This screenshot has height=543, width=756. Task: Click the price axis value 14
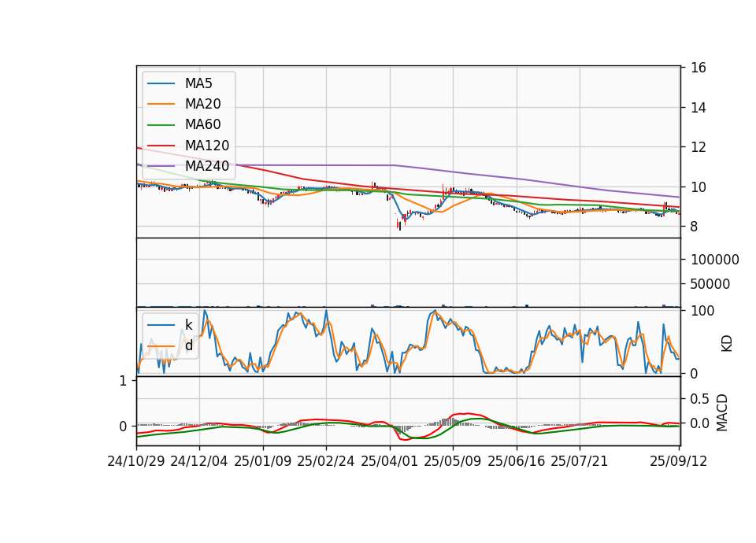pos(699,108)
